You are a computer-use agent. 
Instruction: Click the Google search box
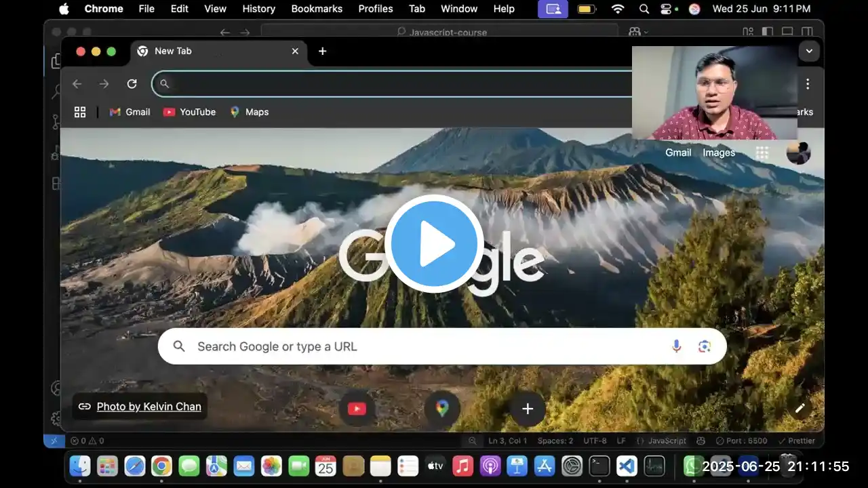(x=442, y=346)
